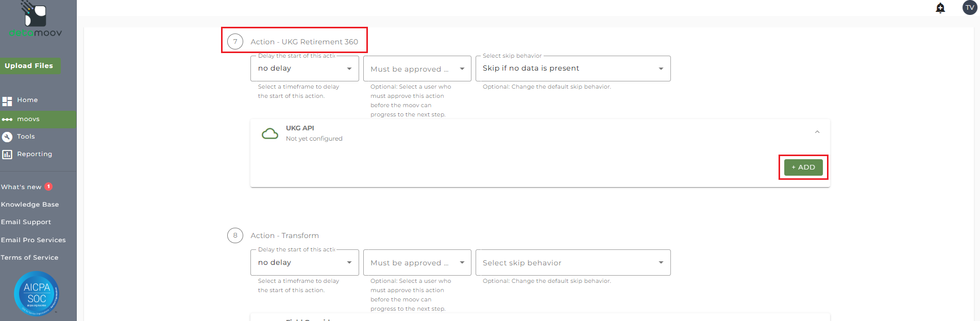The width and height of the screenshot is (980, 321).
Task: Open What's new from the sidebar
Action: tap(22, 187)
